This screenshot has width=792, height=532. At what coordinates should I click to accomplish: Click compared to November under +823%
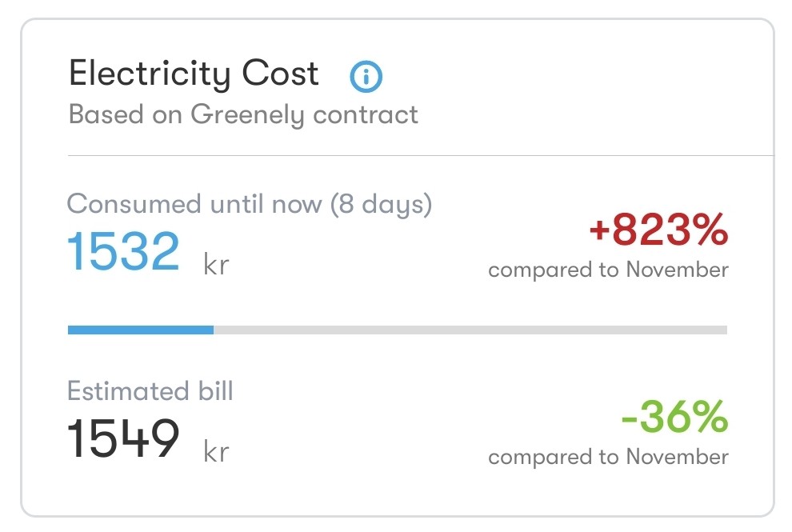tap(608, 270)
